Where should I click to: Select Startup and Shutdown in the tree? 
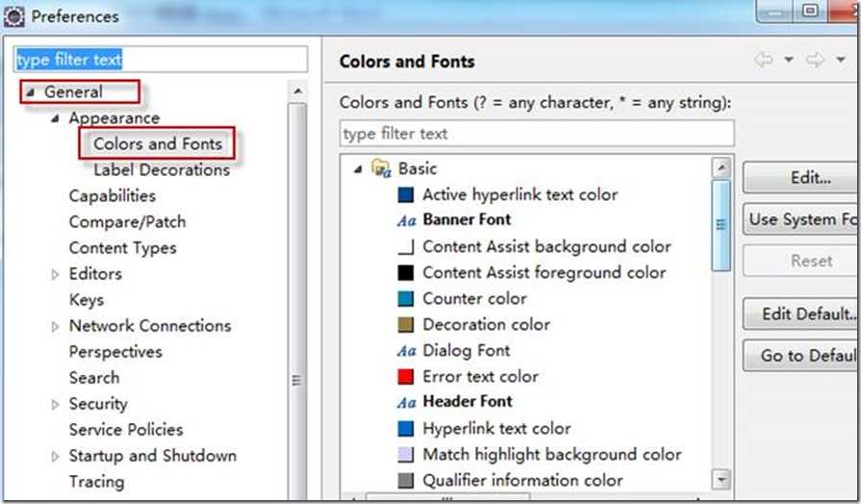point(153,456)
